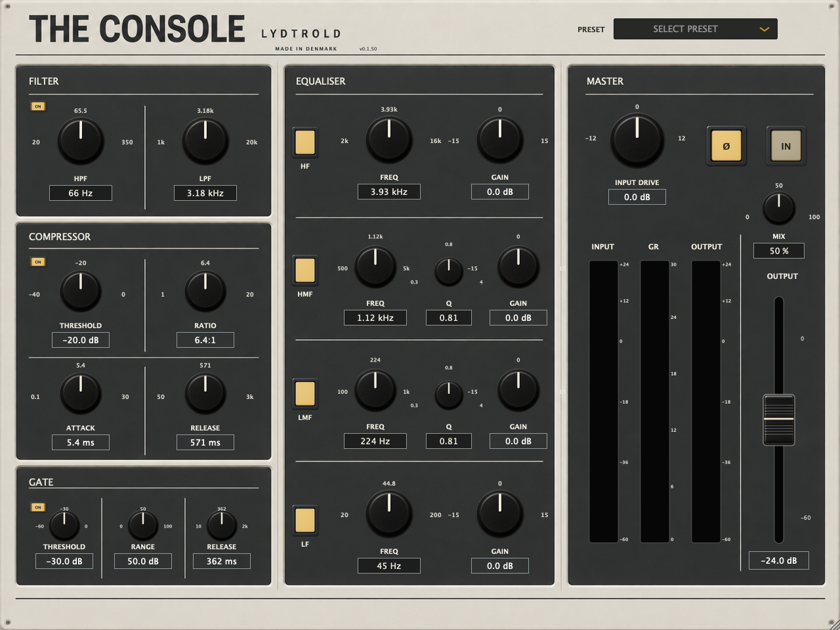Click the output level field showing -24.0 dB

click(x=779, y=560)
